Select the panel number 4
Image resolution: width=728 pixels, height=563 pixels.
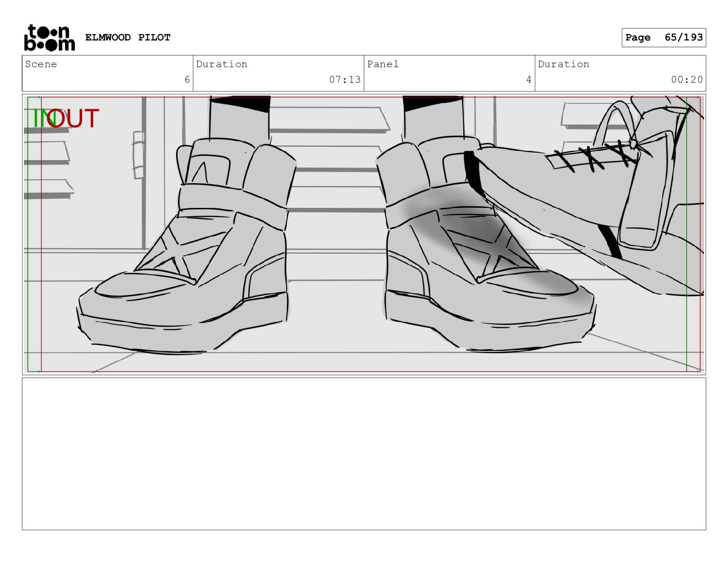[529, 80]
